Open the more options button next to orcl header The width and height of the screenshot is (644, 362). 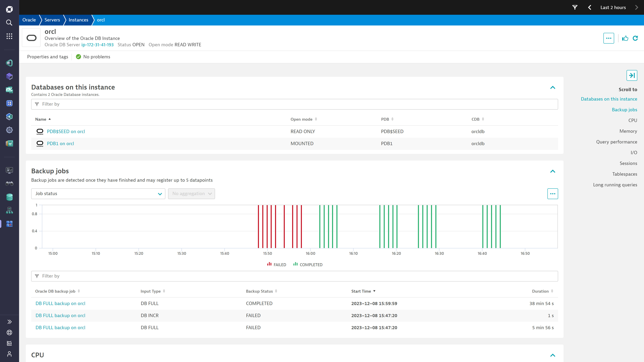pyautogui.click(x=609, y=38)
